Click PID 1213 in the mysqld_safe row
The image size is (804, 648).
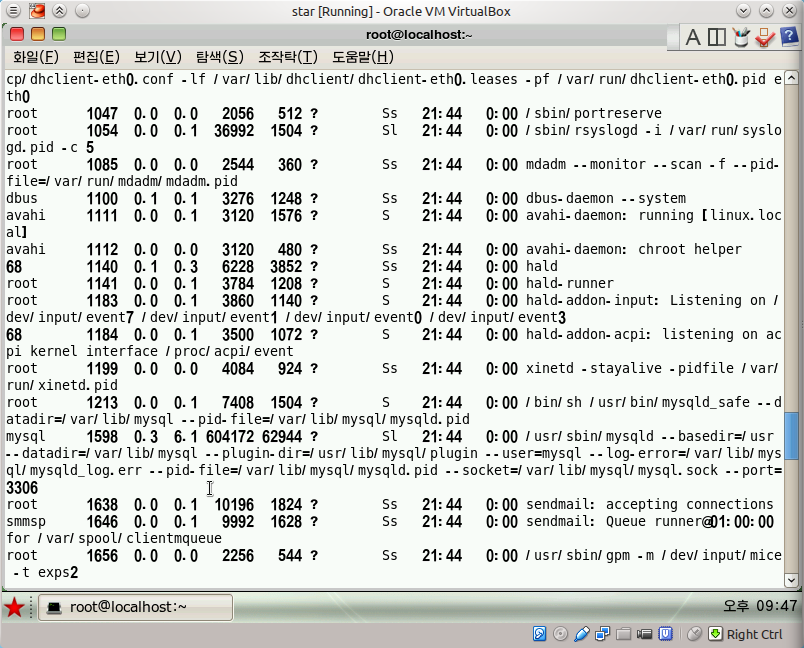102,402
